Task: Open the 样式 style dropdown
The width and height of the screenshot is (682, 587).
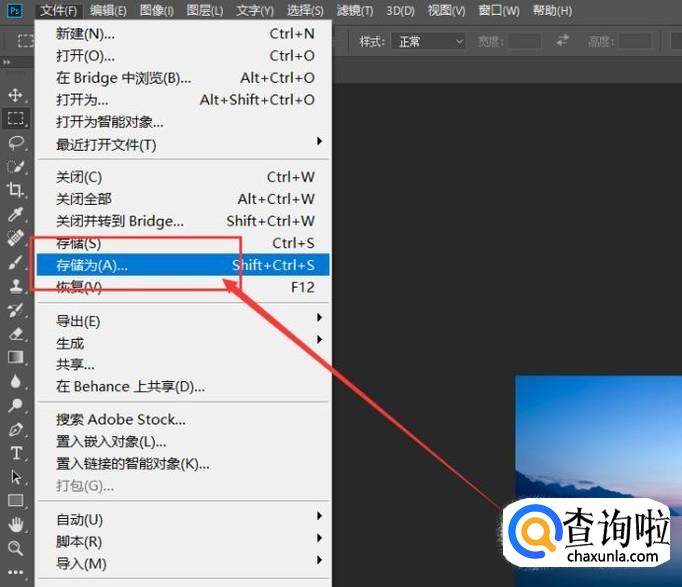Action: pos(431,42)
